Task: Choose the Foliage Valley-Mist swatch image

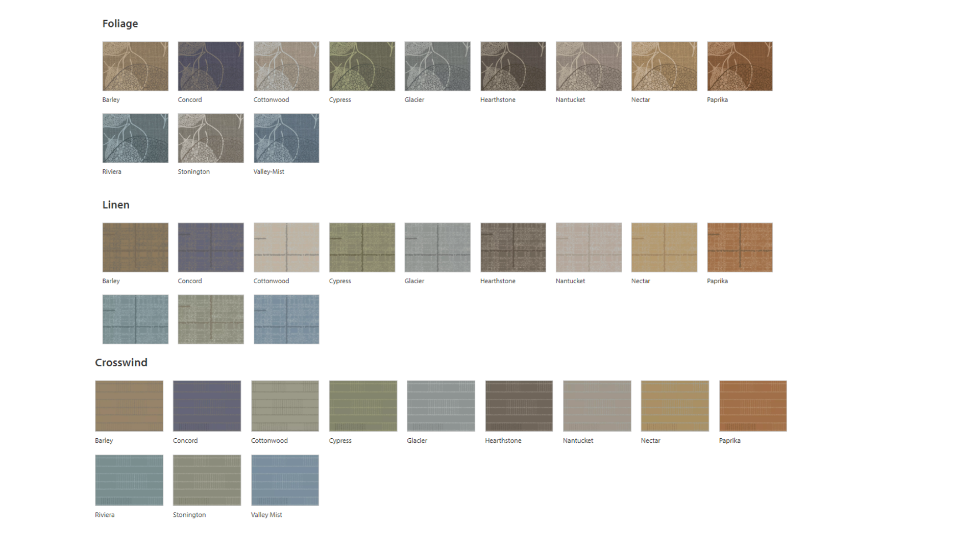Action: pos(286,138)
